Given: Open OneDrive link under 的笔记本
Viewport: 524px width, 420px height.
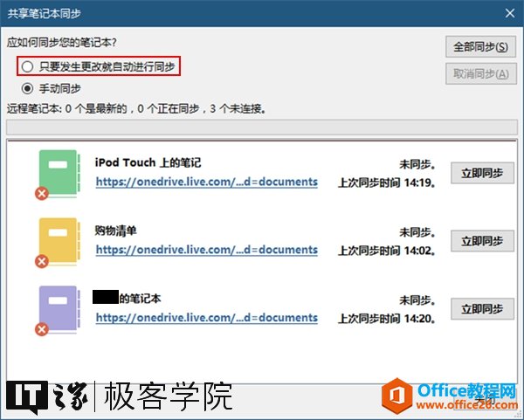Looking at the screenshot, I should [x=206, y=318].
